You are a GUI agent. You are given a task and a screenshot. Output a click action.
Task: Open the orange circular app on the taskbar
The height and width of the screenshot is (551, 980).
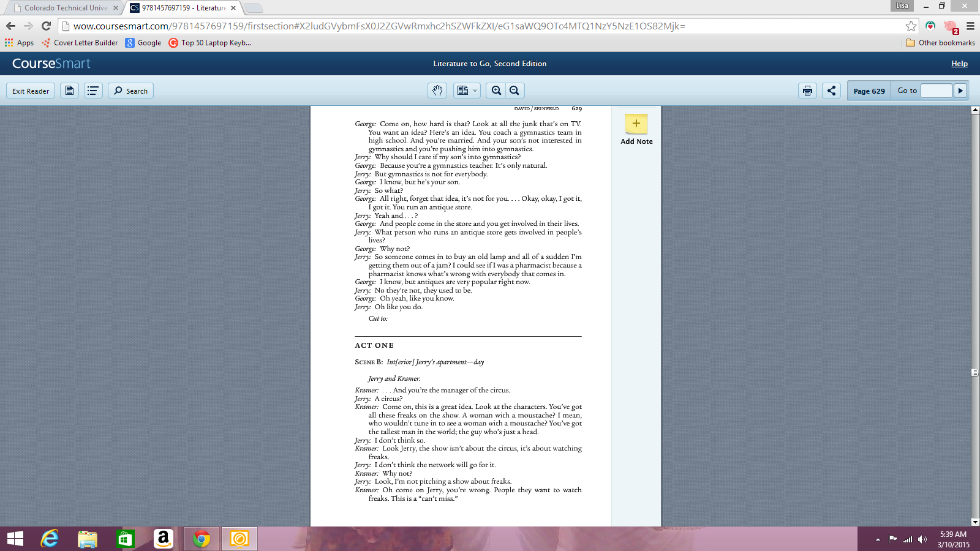coord(239,539)
